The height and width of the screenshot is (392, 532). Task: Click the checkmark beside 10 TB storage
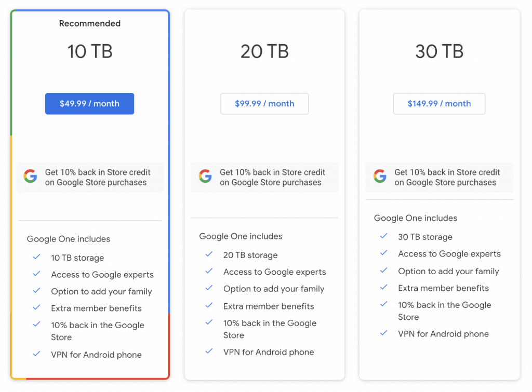click(x=36, y=258)
